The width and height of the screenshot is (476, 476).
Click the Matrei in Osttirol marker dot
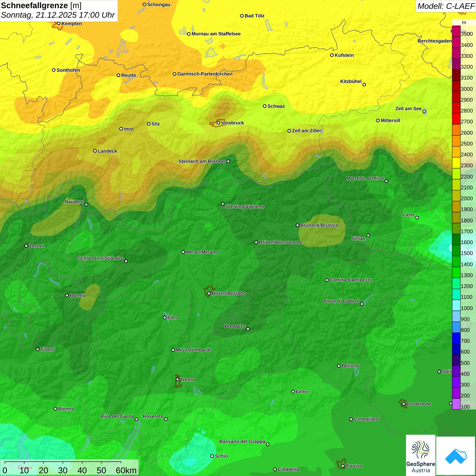point(386,181)
